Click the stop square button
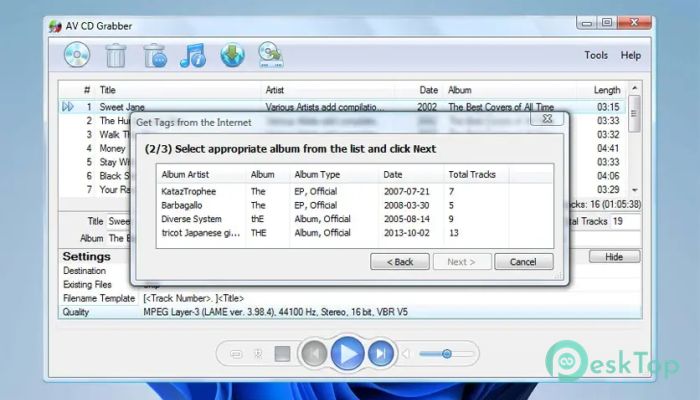This screenshot has width=700, height=400. [282, 354]
